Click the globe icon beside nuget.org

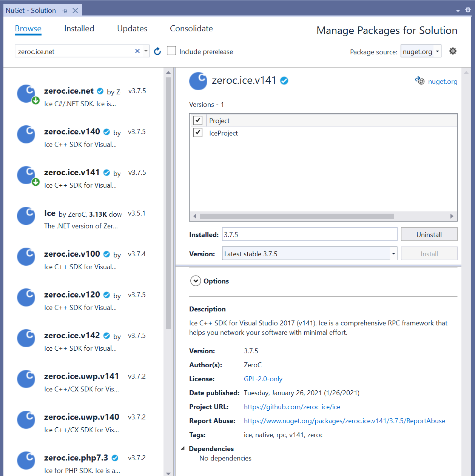click(x=419, y=80)
